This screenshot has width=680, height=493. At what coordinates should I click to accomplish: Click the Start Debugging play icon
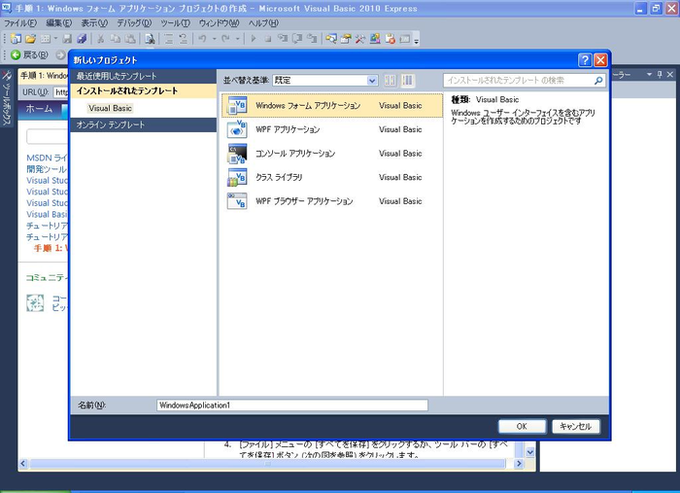point(253,39)
